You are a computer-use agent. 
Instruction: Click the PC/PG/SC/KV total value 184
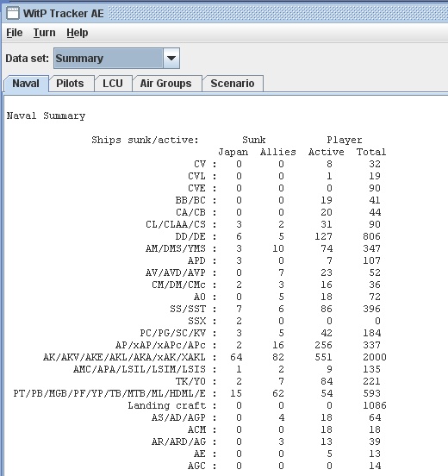click(372, 333)
